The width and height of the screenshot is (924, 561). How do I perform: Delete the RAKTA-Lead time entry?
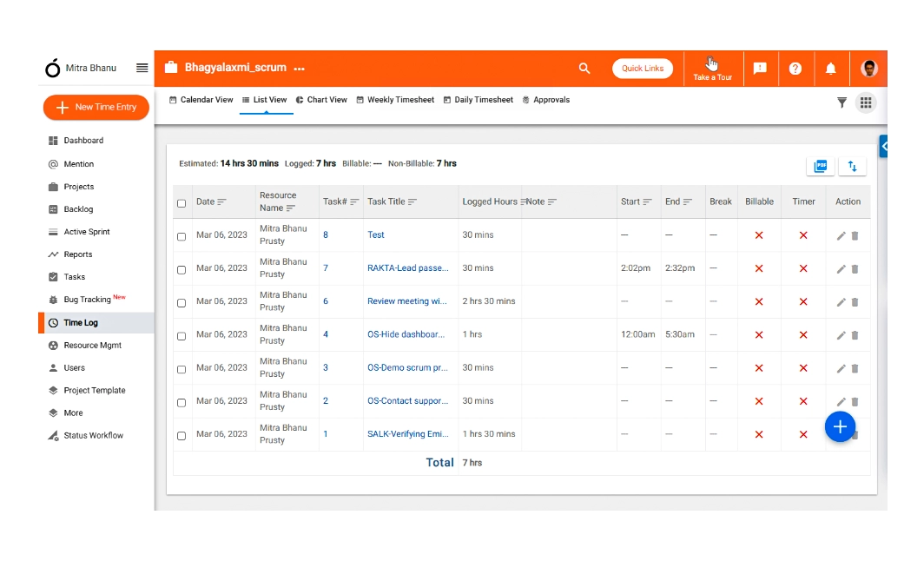pos(855,269)
